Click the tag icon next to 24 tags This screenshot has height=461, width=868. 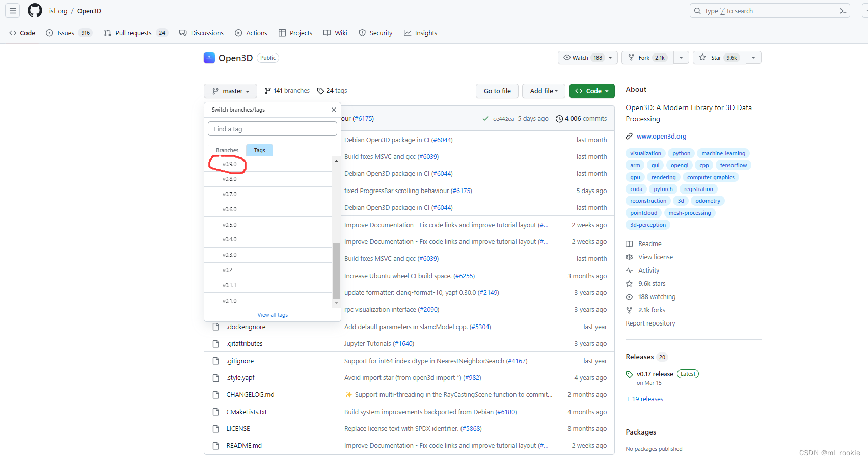[320, 91]
